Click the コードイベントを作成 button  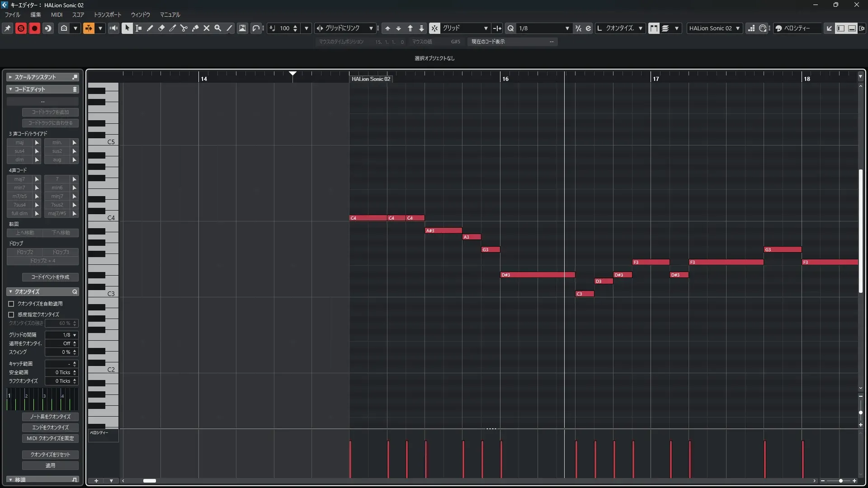coord(50,277)
